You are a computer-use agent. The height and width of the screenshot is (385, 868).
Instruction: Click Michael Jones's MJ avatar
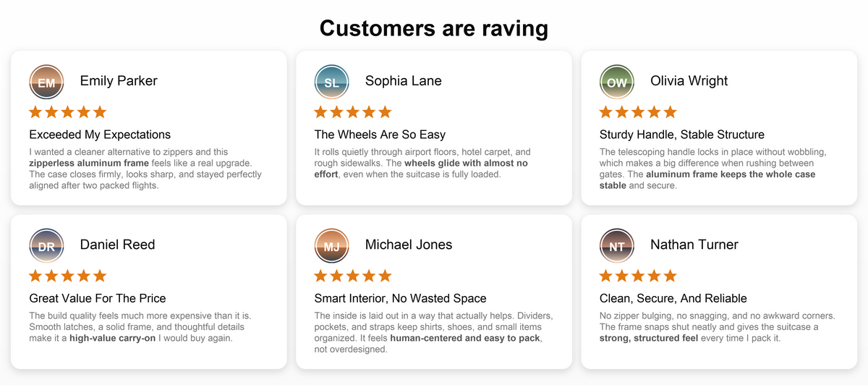pos(331,245)
